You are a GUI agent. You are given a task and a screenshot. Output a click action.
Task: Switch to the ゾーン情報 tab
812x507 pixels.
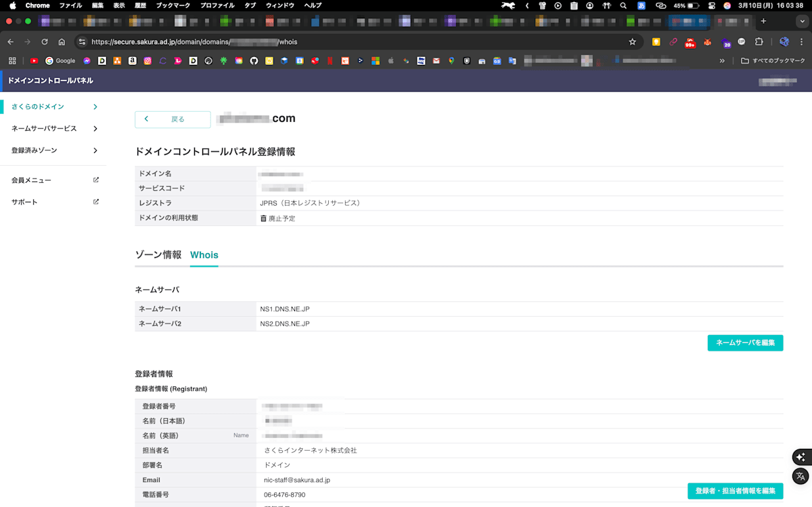(x=158, y=255)
